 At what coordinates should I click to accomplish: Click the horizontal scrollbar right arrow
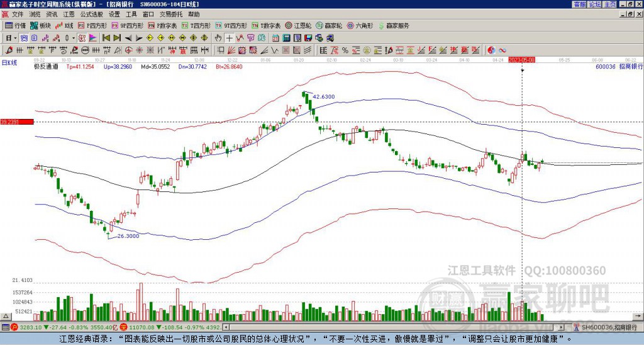(561, 327)
